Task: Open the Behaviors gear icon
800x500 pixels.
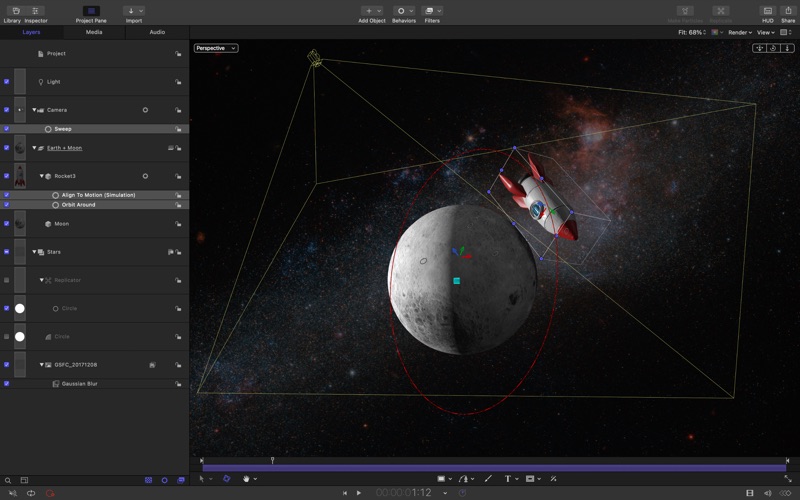Action: 401,11
